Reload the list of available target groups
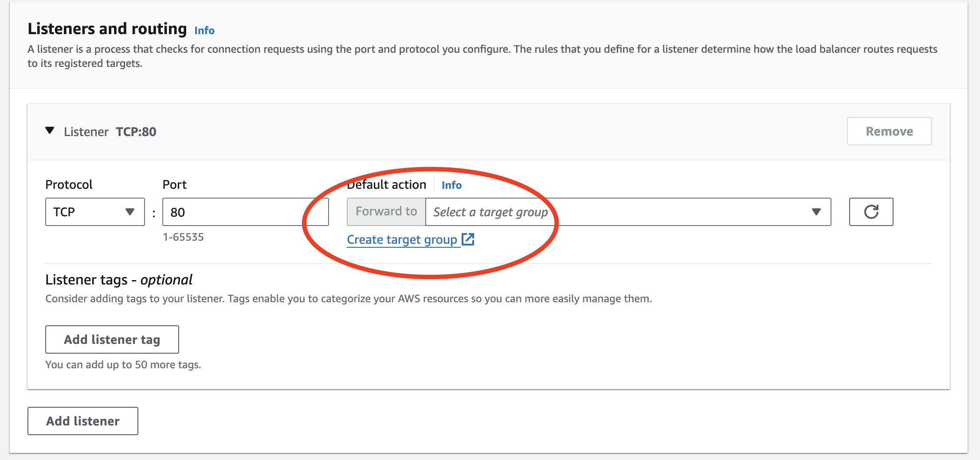 [x=870, y=212]
